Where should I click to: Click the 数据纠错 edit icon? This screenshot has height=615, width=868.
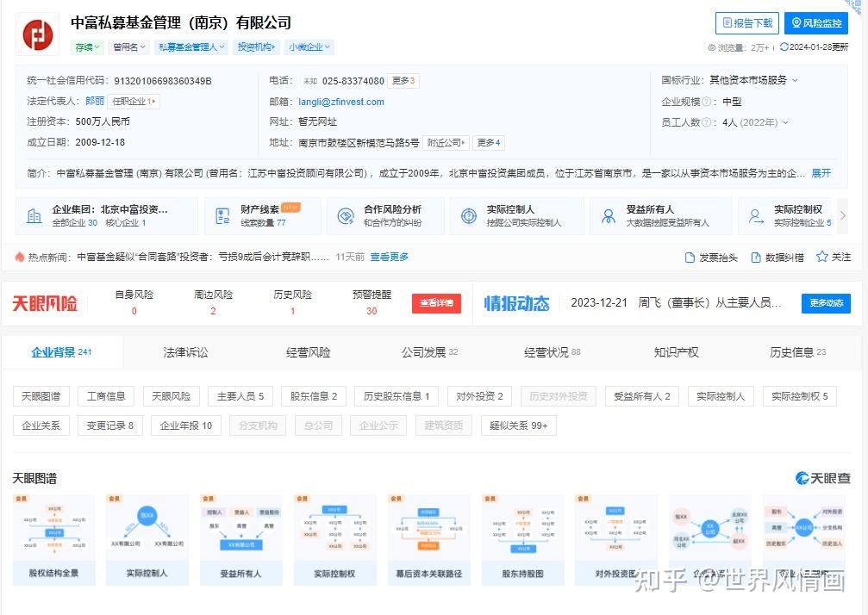(756, 258)
